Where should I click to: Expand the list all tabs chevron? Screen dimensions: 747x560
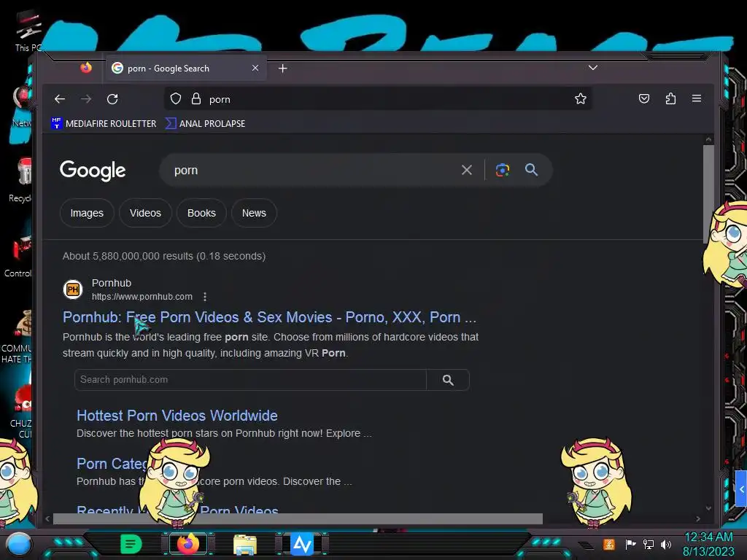tap(592, 68)
